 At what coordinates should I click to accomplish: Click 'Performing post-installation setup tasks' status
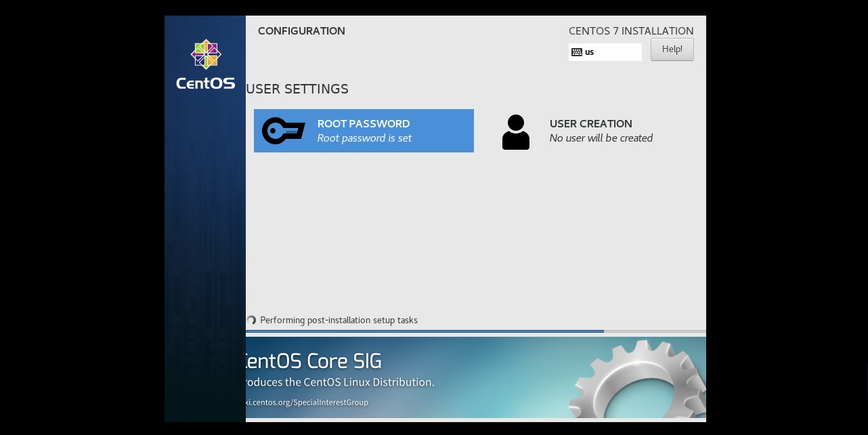339,320
